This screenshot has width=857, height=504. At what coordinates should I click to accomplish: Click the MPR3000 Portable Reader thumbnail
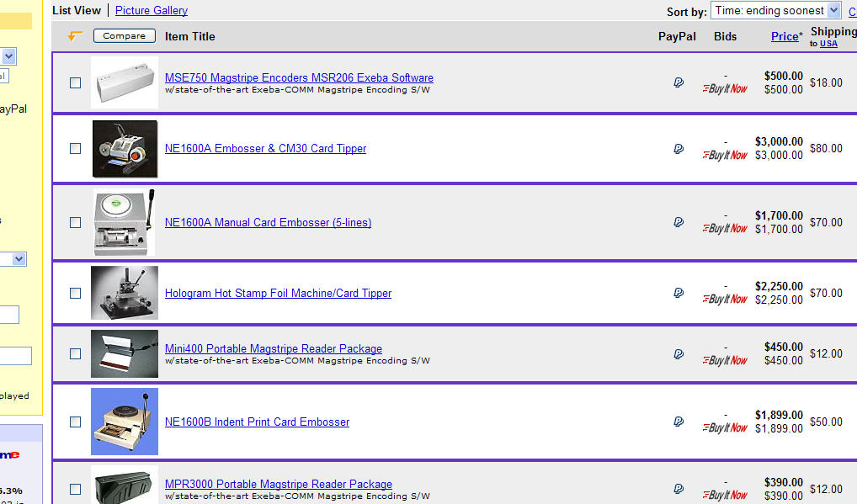tap(125, 485)
